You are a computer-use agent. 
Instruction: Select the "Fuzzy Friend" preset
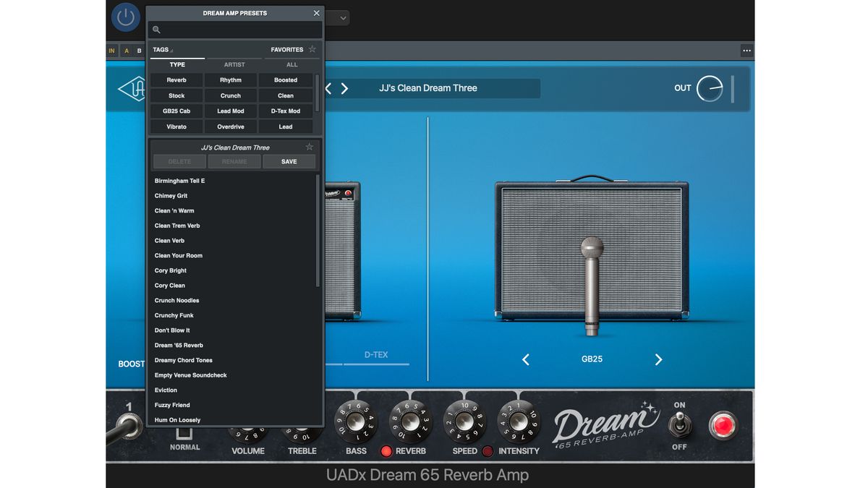(174, 405)
